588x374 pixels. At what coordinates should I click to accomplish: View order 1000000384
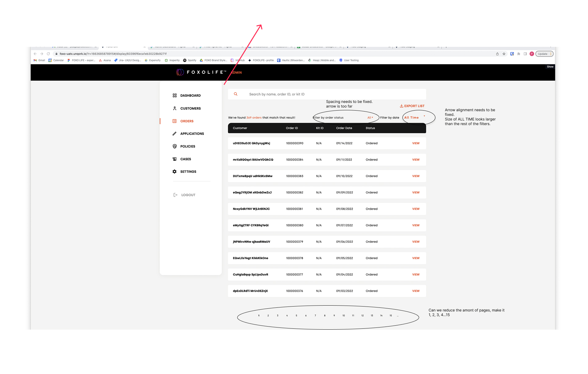tap(416, 160)
